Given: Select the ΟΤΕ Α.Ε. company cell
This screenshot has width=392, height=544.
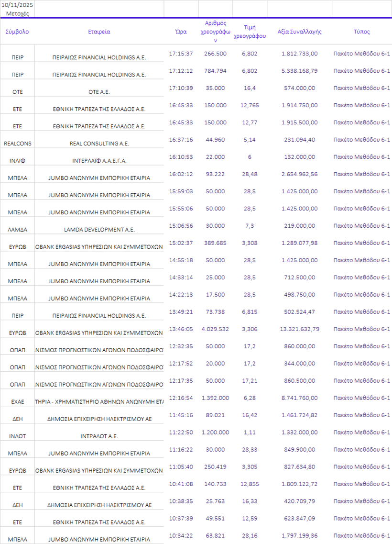Looking at the screenshot, I should [x=99, y=92].
